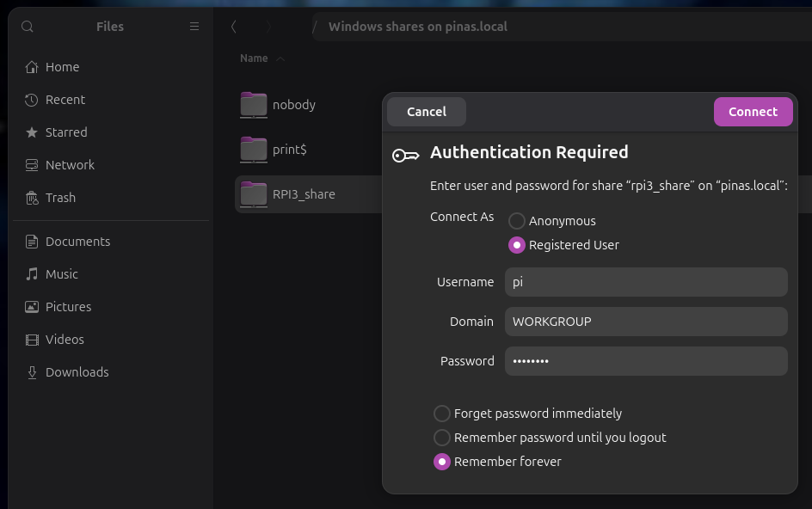This screenshot has width=812, height=509.
Task: Click the Recent clock icon
Action: tap(32, 100)
